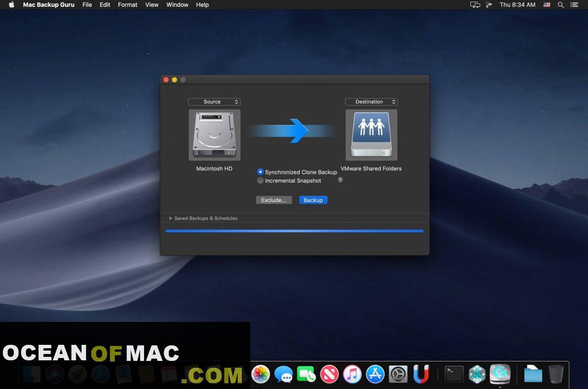Click the display mirroring icon in menu bar
This screenshot has height=389, width=588.
(x=475, y=5)
